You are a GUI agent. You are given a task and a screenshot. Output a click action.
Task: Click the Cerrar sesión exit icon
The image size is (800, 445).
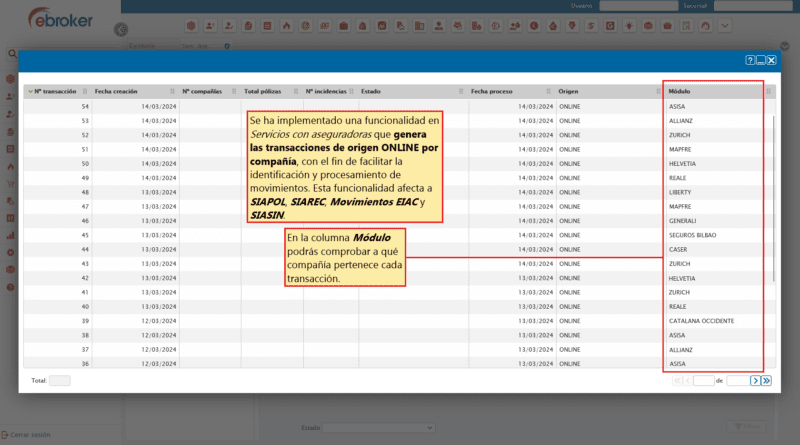[5, 435]
